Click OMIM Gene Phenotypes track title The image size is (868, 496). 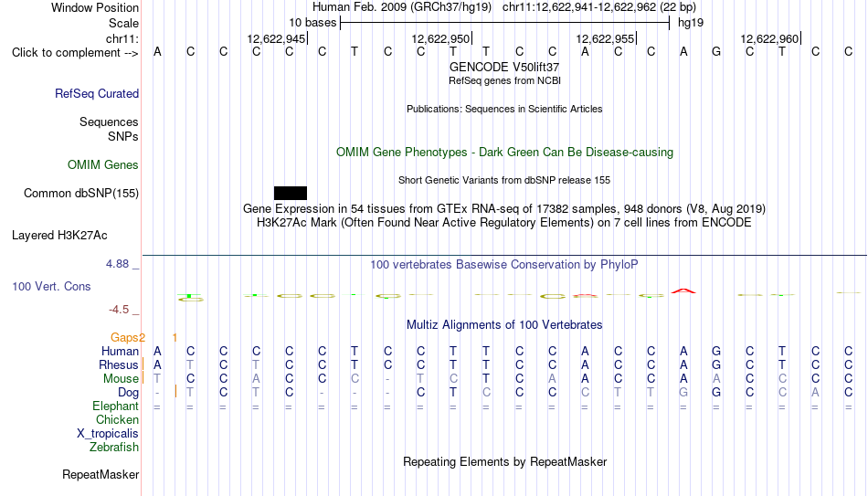pos(505,153)
